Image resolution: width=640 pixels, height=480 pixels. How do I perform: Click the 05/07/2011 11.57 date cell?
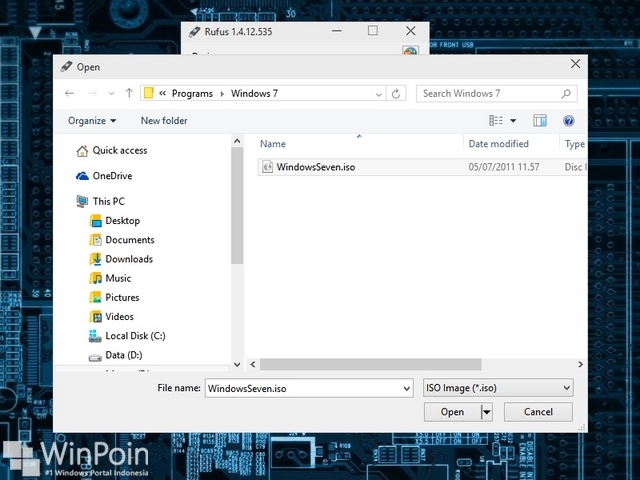pos(504,167)
